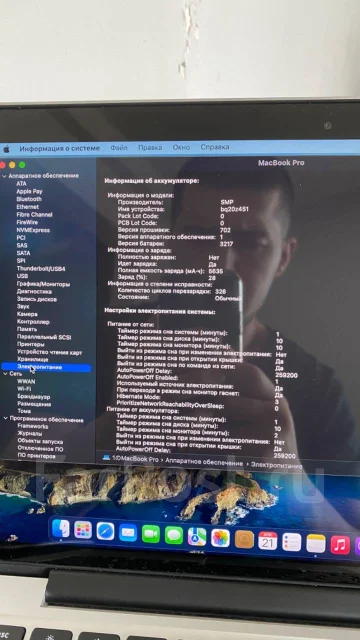This screenshot has width=360, height=640.
Task: Select WWAN under Сеть
Action: (x=26, y=382)
